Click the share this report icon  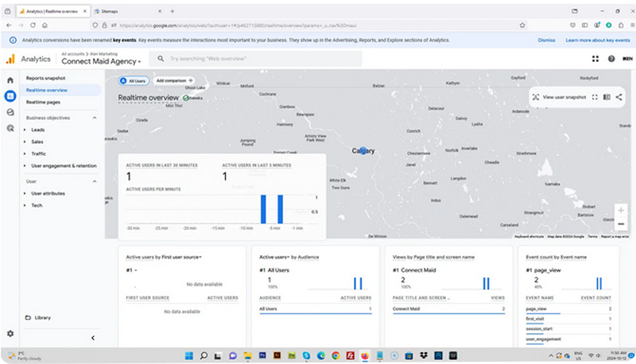coord(619,97)
